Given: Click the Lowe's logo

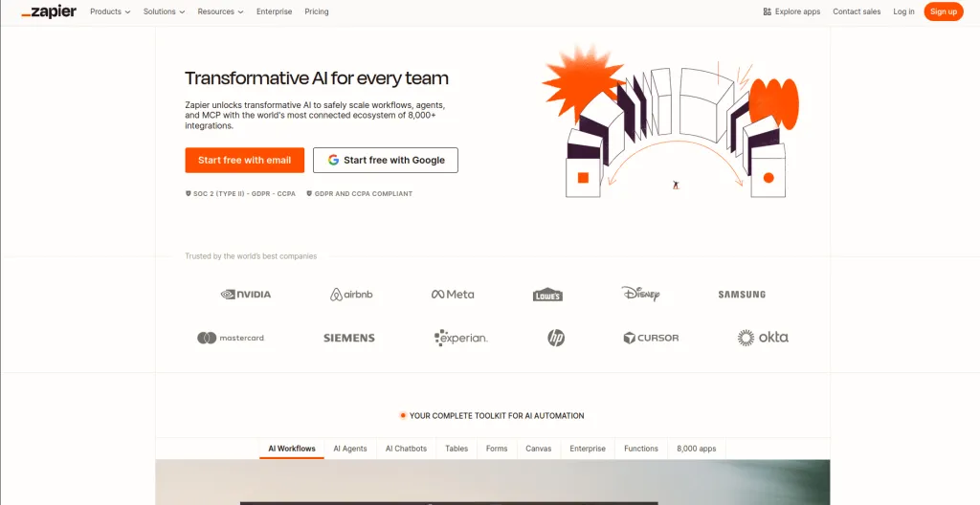Looking at the screenshot, I should tap(547, 295).
